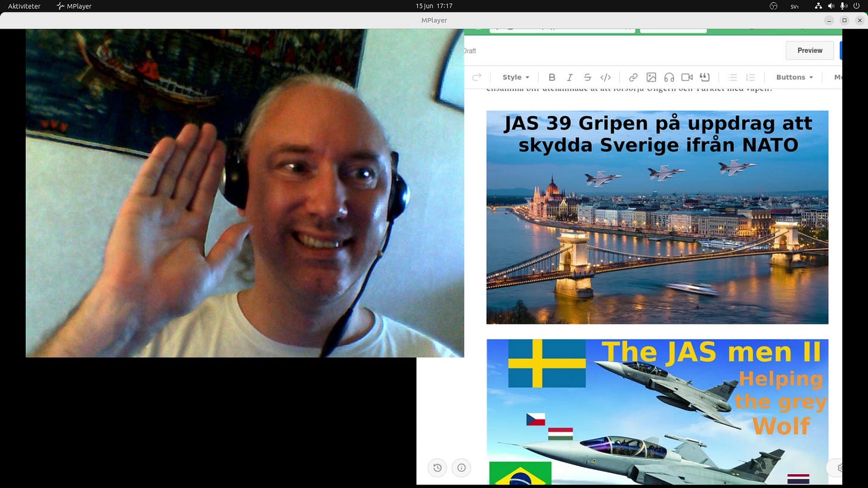868x488 pixels.
Task: Insert a video with camera icon
Action: pos(687,77)
